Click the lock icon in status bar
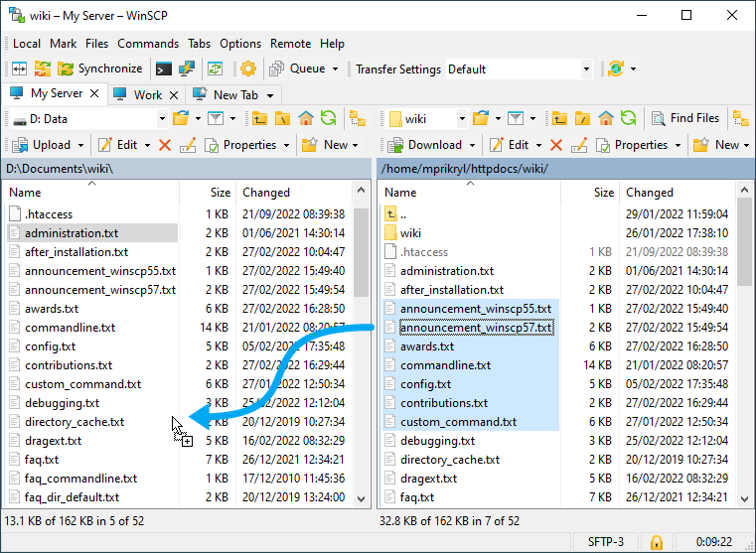 click(x=656, y=542)
